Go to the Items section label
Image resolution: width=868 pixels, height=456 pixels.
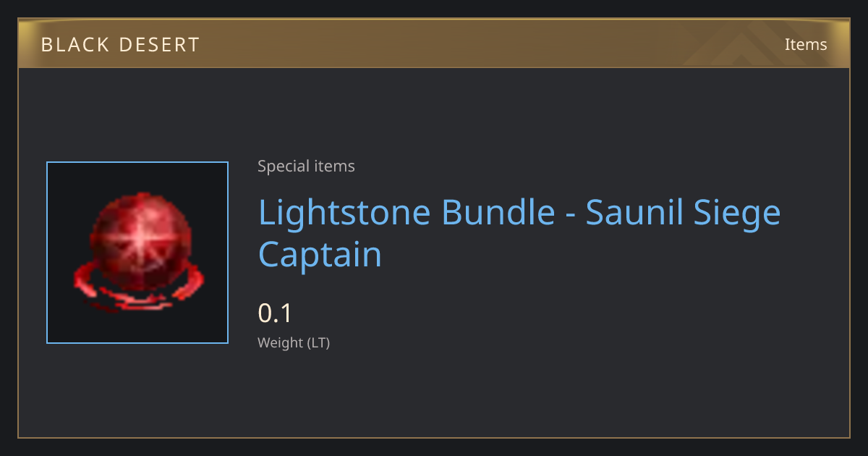[x=806, y=44]
